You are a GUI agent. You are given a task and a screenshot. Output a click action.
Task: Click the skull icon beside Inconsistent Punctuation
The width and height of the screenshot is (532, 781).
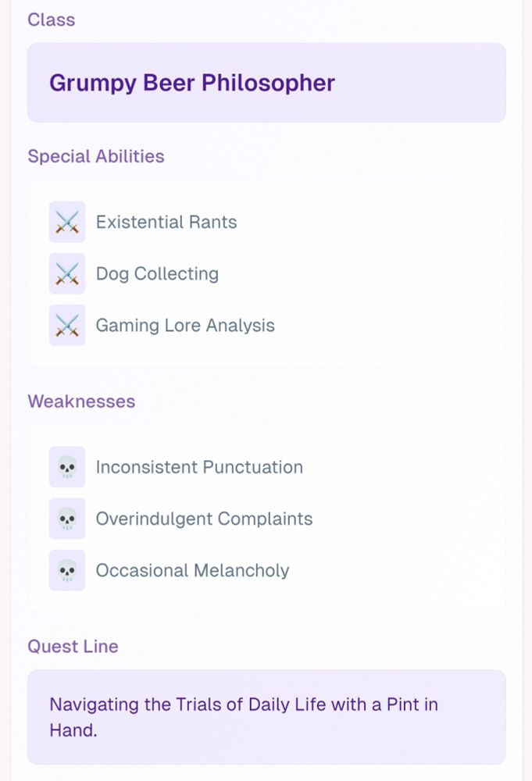coord(67,468)
